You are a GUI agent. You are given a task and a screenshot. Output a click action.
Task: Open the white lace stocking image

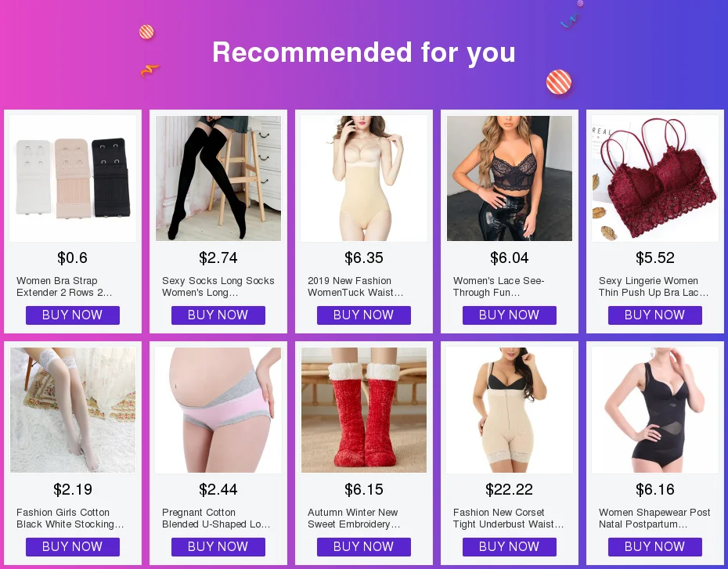73,410
